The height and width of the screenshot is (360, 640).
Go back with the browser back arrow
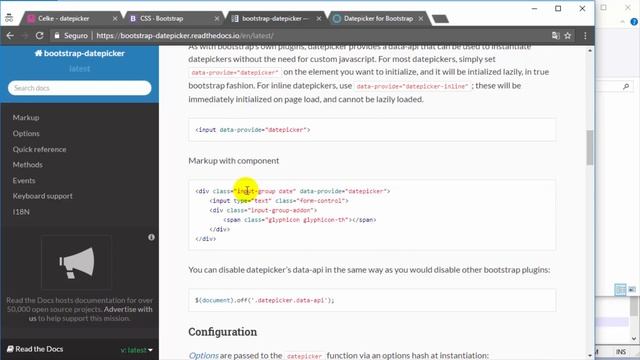pos(10,36)
